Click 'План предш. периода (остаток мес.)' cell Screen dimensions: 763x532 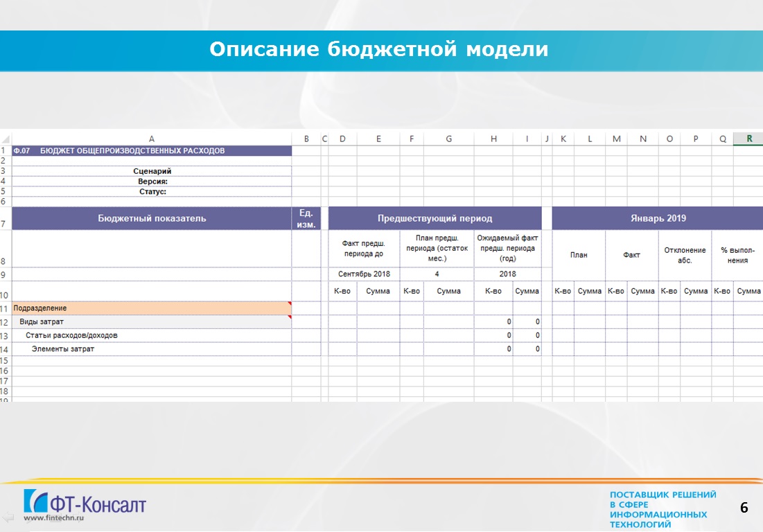(437, 249)
